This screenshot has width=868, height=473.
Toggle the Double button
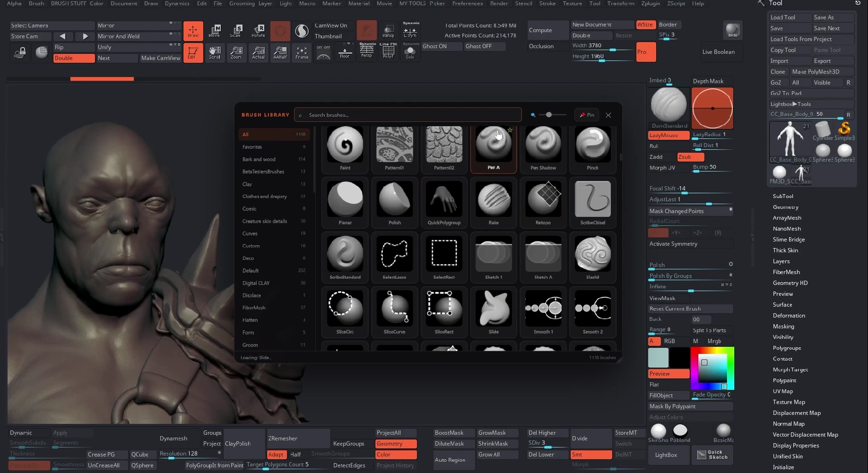tap(74, 58)
